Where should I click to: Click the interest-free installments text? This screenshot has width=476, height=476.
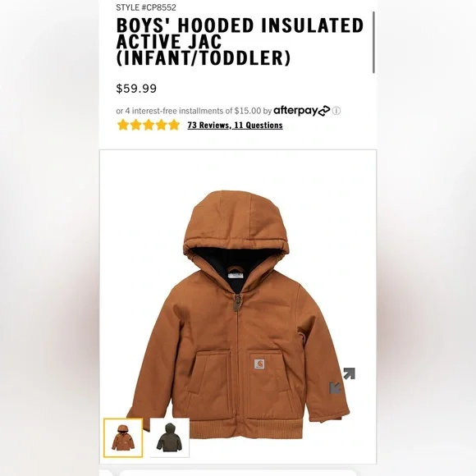pos(188,111)
